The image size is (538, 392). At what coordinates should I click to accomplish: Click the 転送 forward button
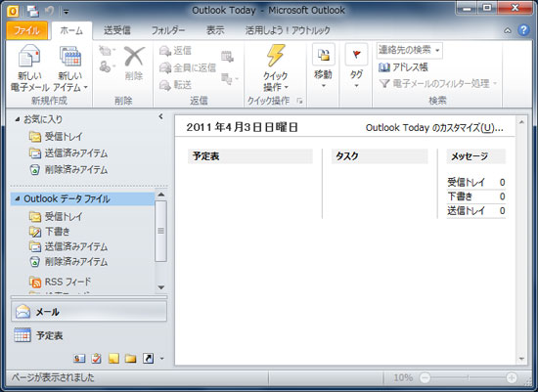176,85
